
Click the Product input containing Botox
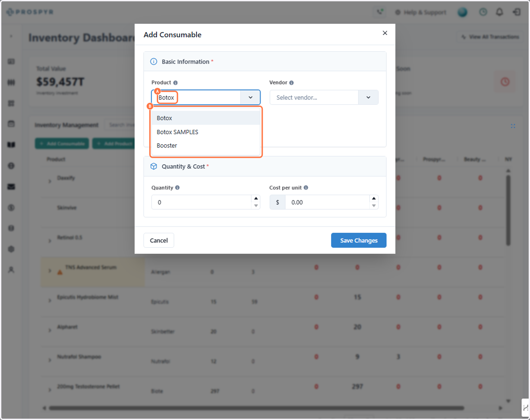(x=197, y=98)
